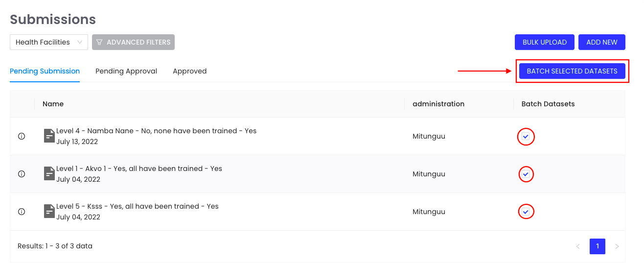Go to previous page using left chevron

click(x=578, y=246)
